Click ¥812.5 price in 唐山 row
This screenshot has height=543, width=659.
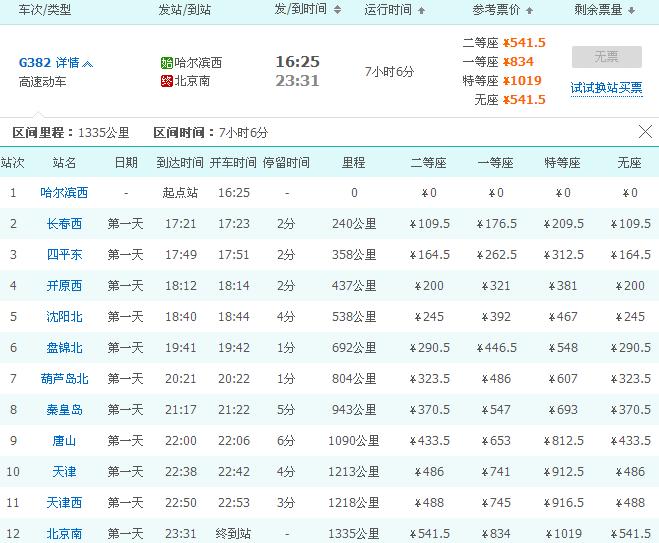pos(563,440)
